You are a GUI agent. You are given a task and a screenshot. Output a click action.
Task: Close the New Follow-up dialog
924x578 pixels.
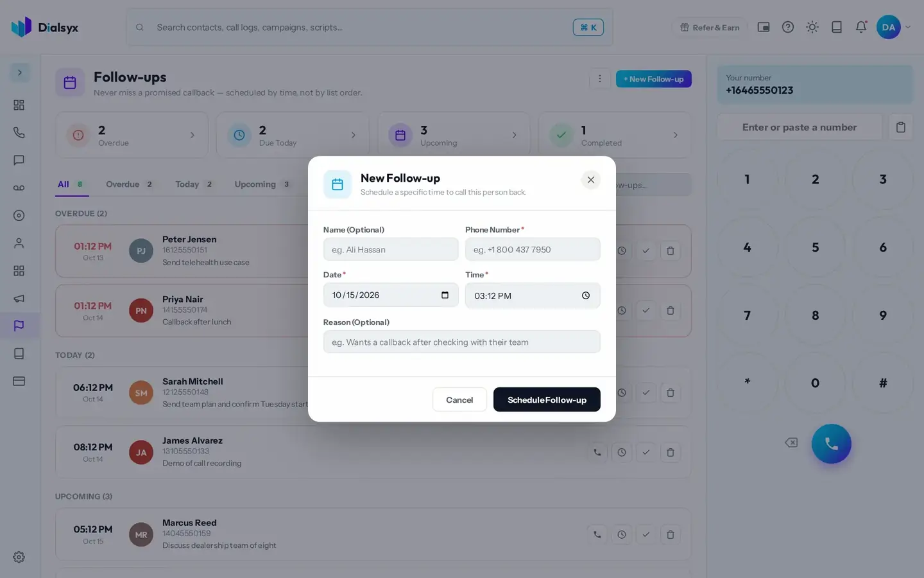tap(590, 180)
